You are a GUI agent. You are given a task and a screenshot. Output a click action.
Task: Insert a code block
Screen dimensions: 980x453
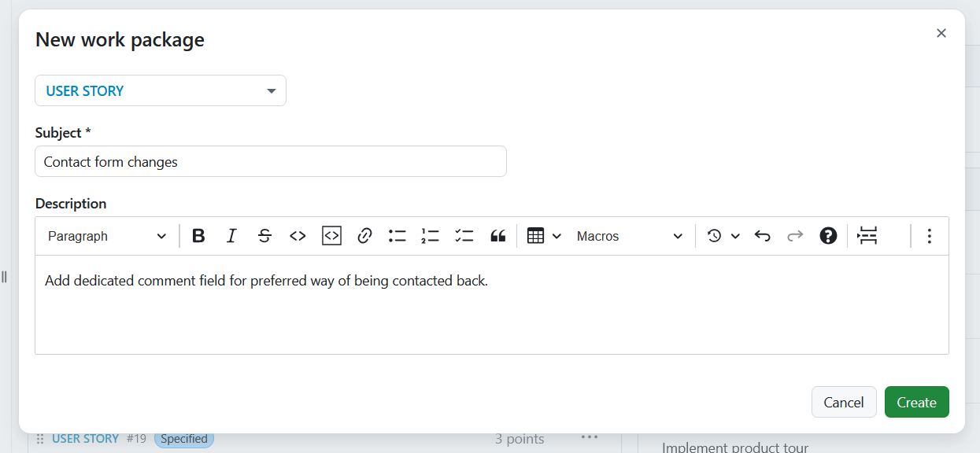pos(331,235)
